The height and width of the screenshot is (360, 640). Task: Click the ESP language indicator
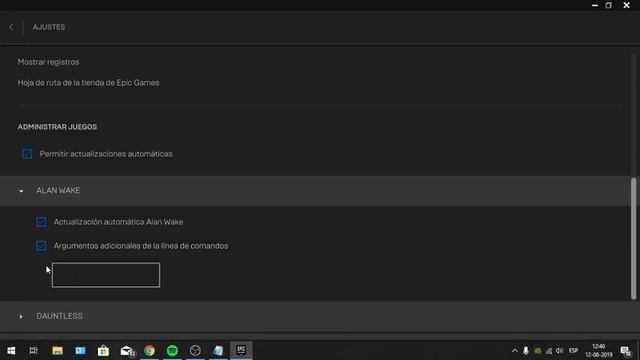point(573,351)
